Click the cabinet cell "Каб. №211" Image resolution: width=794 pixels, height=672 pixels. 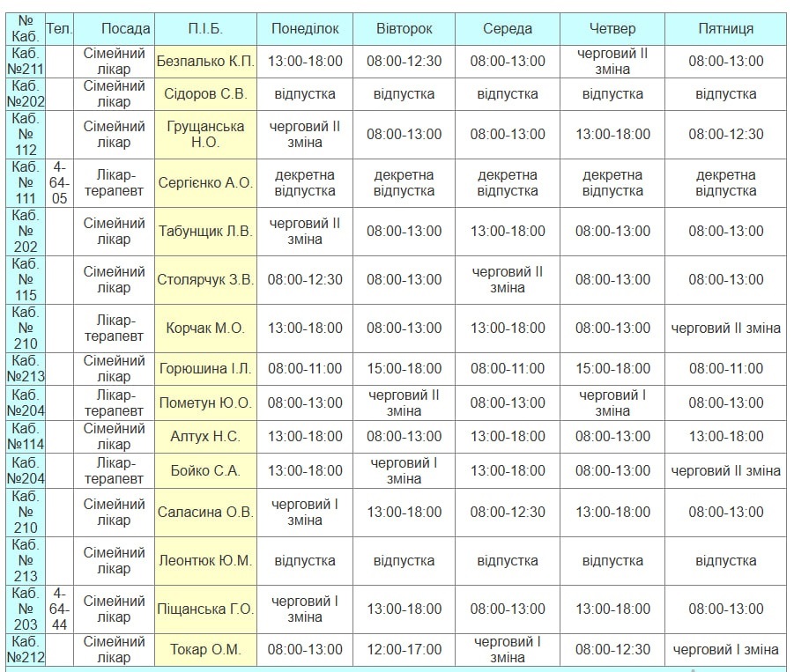(26, 62)
